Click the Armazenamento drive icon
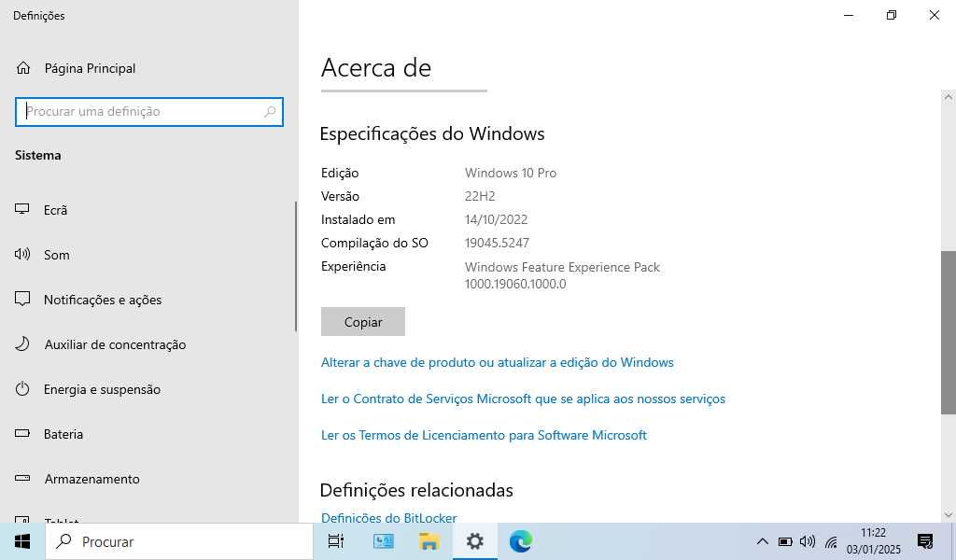Image resolution: width=956 pixels, height=560 pixels. pos(22,479)
